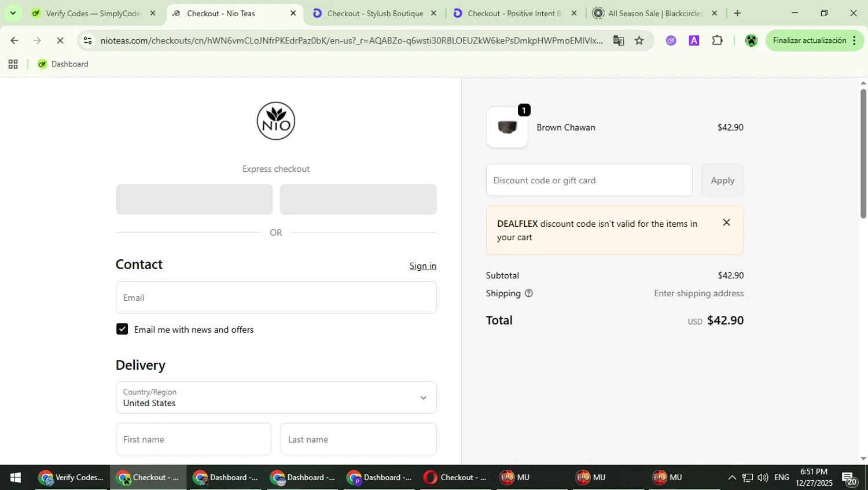
Task: Open a new browser tab
Action: [x=737, y=13]
